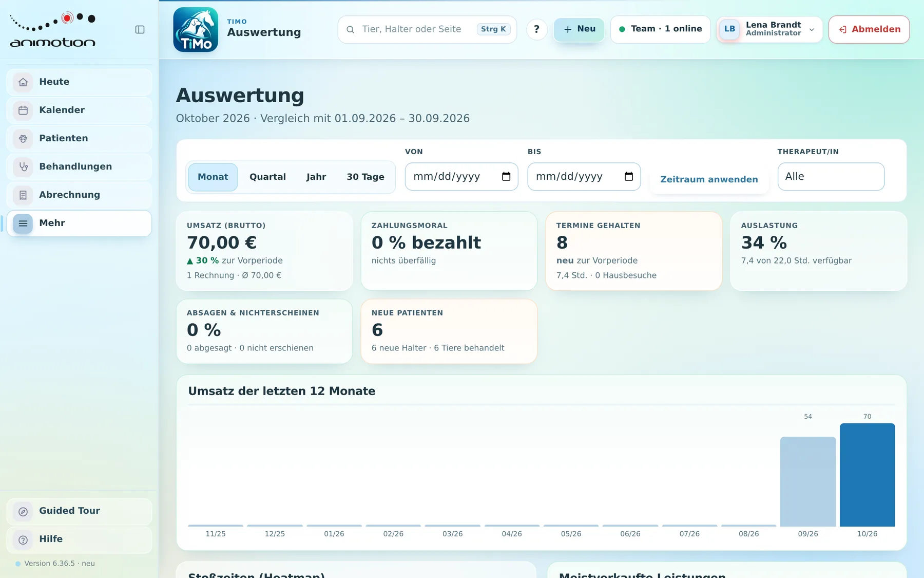The image size is (924, 578).
Task: Switch period to 30 Tage
Action: pos(365,177)
